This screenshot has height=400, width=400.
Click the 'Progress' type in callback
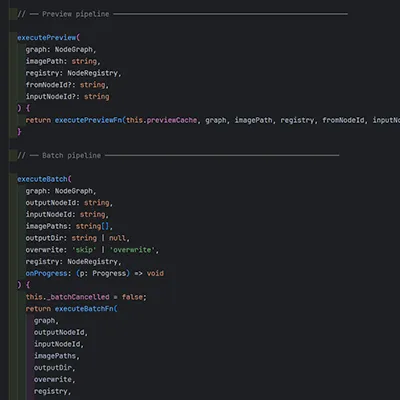[109, 273]
